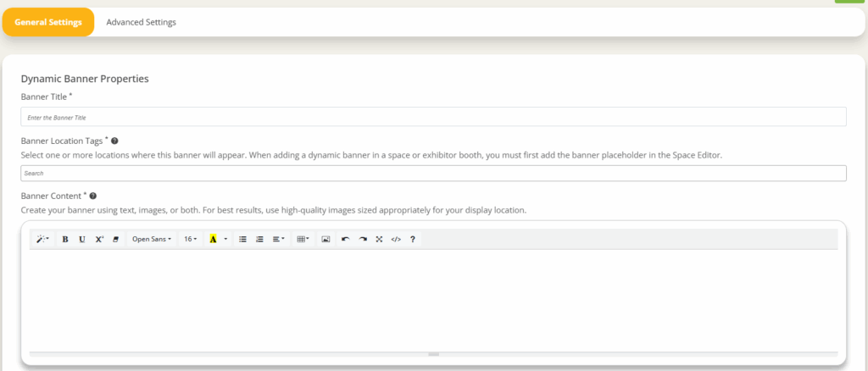This screenshot has height=371, width=868.
Task: Insert a picture into the banner
Action: [325, 240]
